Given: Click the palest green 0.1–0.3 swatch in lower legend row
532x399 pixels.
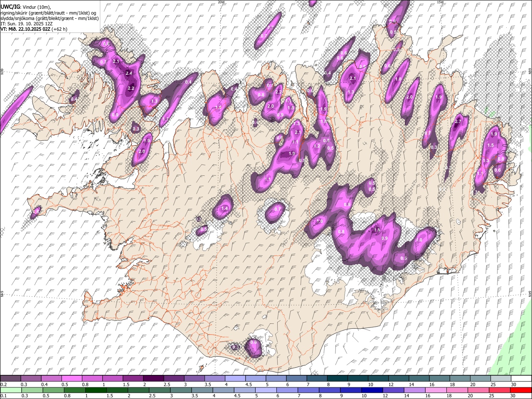Looking at the screenshot, I should pyautogui.click(x=11, y=390).
